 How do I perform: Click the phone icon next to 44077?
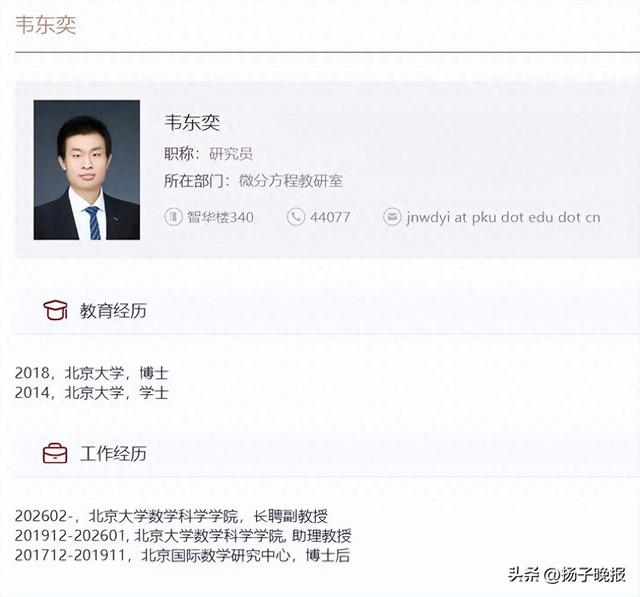tap(296, 217)
